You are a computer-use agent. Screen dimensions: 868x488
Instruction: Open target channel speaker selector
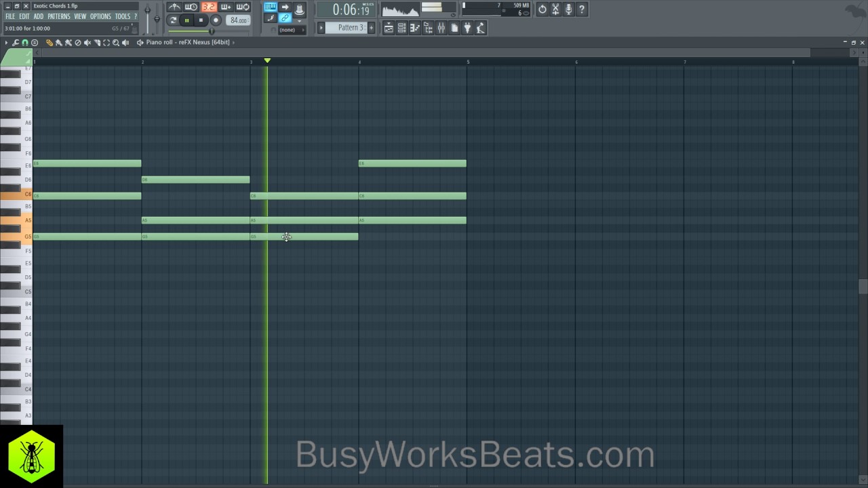coord(139,42)
